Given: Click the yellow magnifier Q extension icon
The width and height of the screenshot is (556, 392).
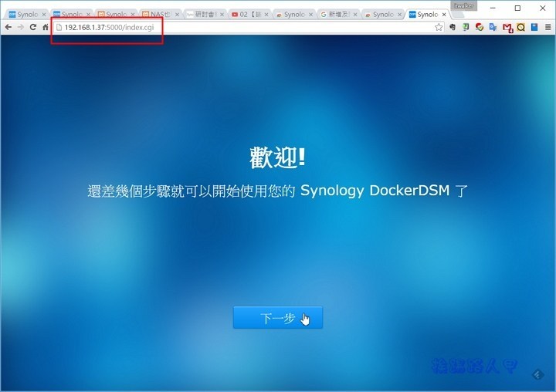Looking at the screenshot, I should 521,27.
